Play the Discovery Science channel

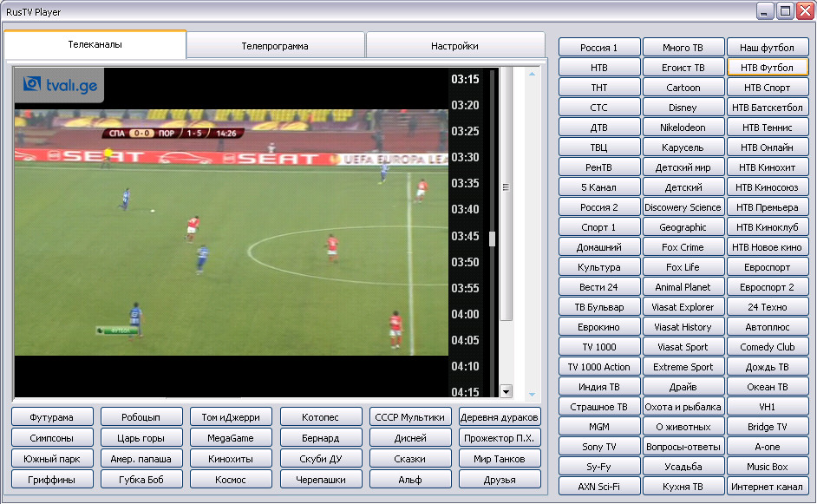pyautogui.click(x=683, y=207)
